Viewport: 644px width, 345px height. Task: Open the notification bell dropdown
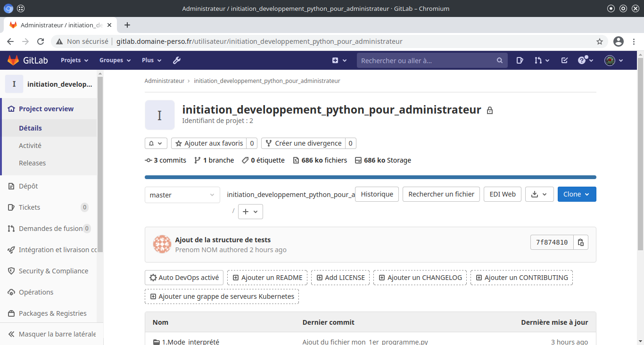156,143
